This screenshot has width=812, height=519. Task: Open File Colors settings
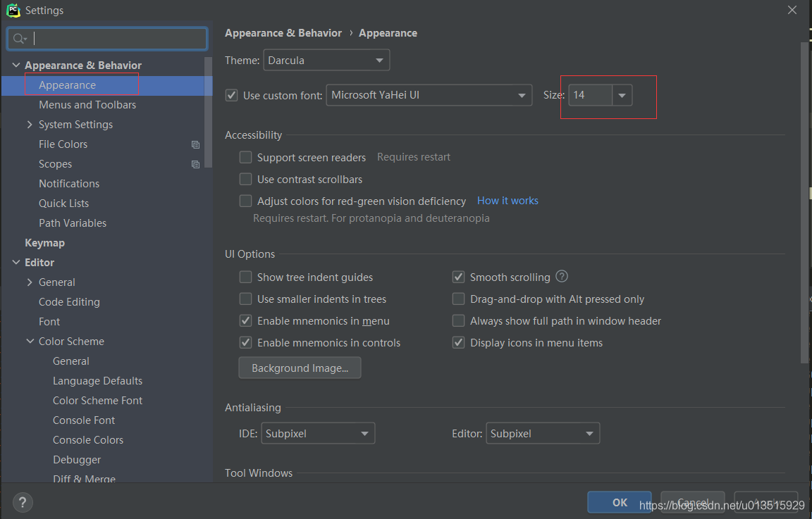click(63, 144)
